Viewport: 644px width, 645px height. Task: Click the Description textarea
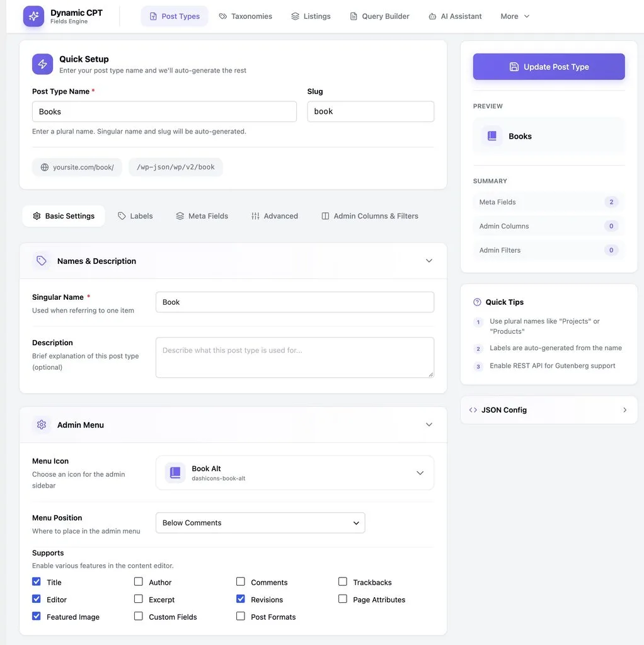tap(295, 358)
